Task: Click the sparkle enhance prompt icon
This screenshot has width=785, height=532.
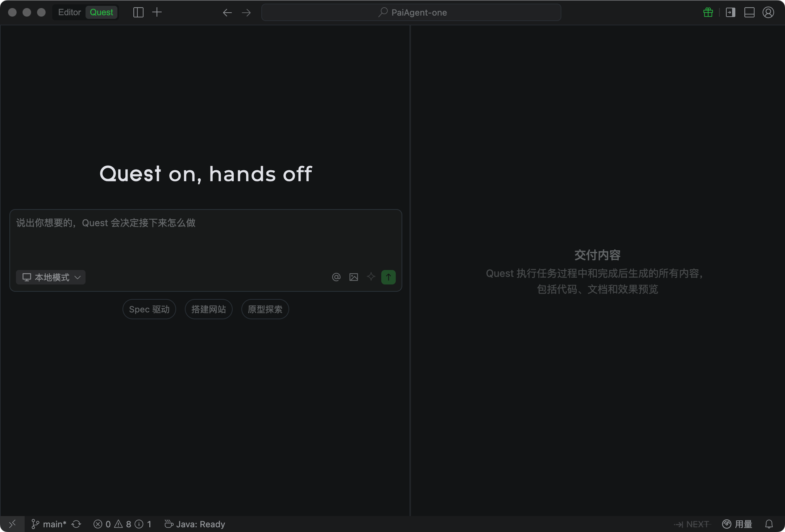Action: coord(371,277)
